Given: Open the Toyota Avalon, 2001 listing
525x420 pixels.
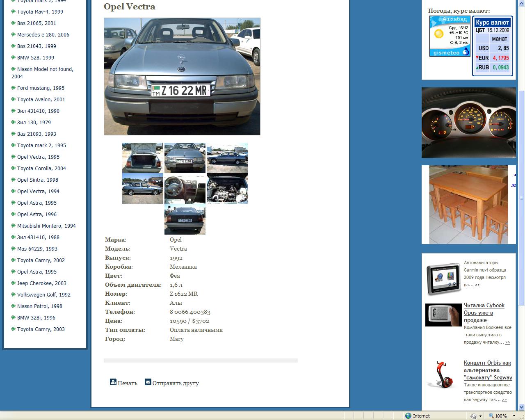Looking at the screenshot, I should pos(41,99).
